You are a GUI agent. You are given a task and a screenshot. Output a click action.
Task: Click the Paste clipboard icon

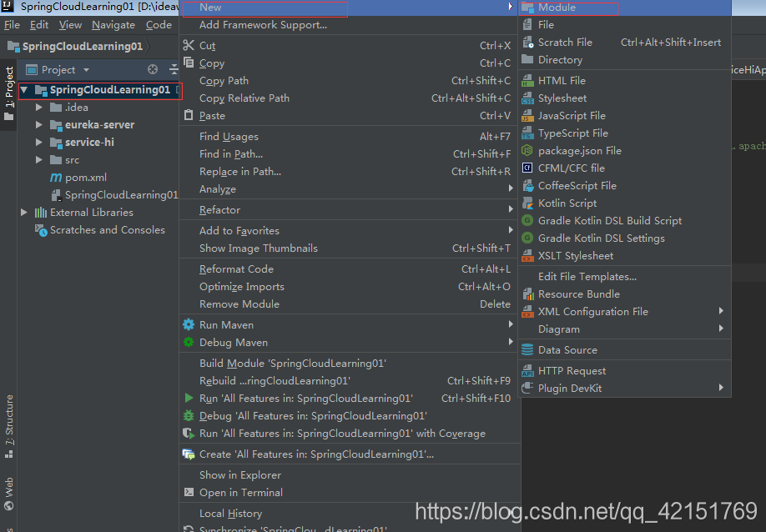coord(189,115)
